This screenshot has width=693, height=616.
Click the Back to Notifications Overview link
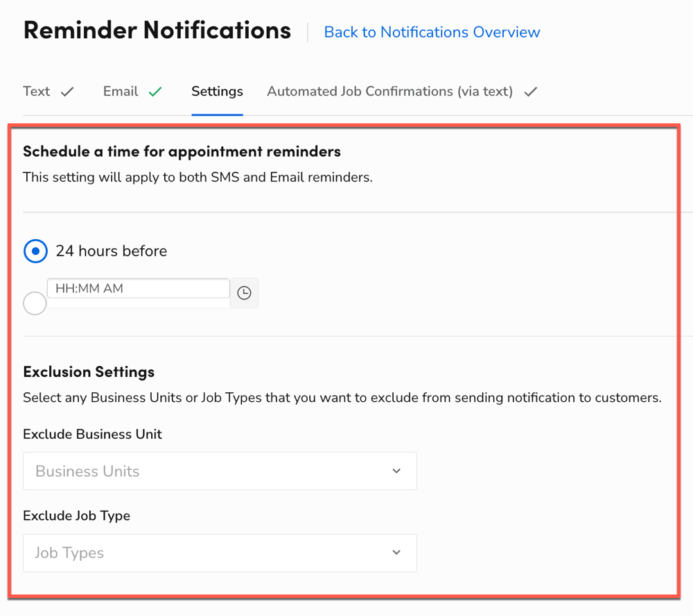click(x=432, y=32)
